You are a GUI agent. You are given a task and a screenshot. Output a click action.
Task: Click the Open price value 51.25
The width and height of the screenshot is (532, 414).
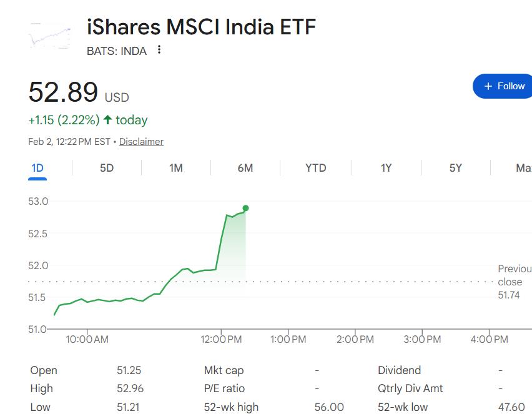[130, 370]
